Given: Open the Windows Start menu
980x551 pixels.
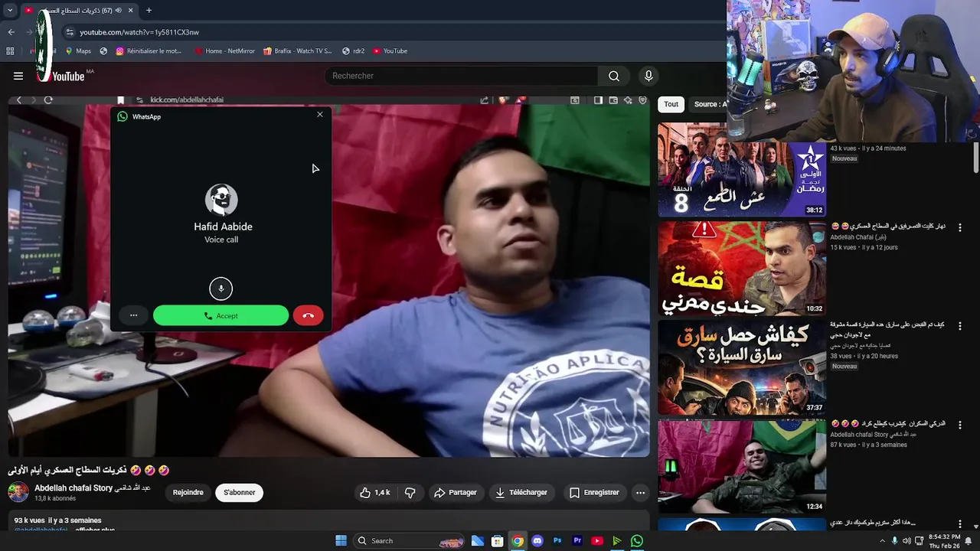Looking at the screenshot, I should point(341,541).
